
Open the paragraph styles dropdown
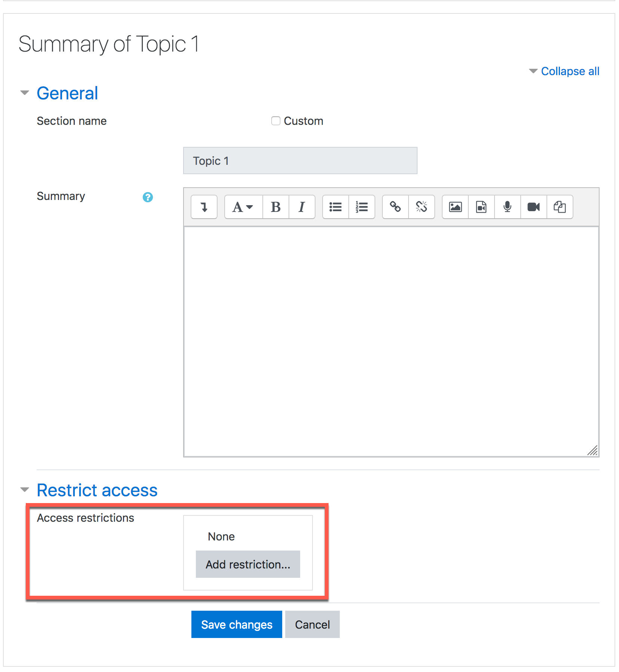click(x=243, y=207)
